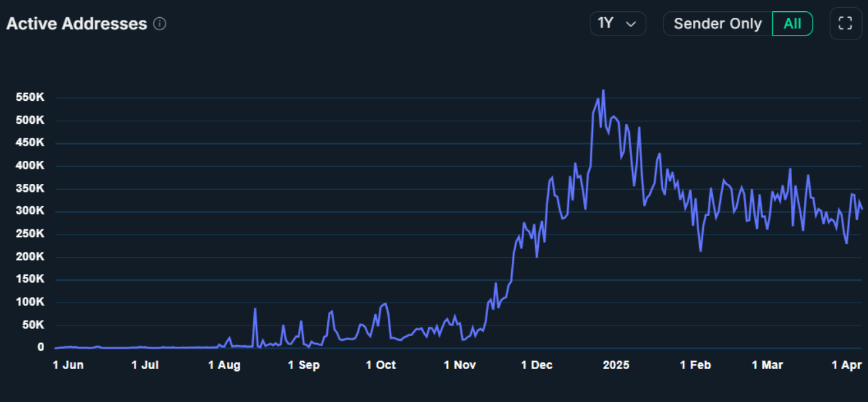Viewport: 868px width, 402px height.
Task: Click the 1 Dec x-axis label
Action: pos(536,365)
